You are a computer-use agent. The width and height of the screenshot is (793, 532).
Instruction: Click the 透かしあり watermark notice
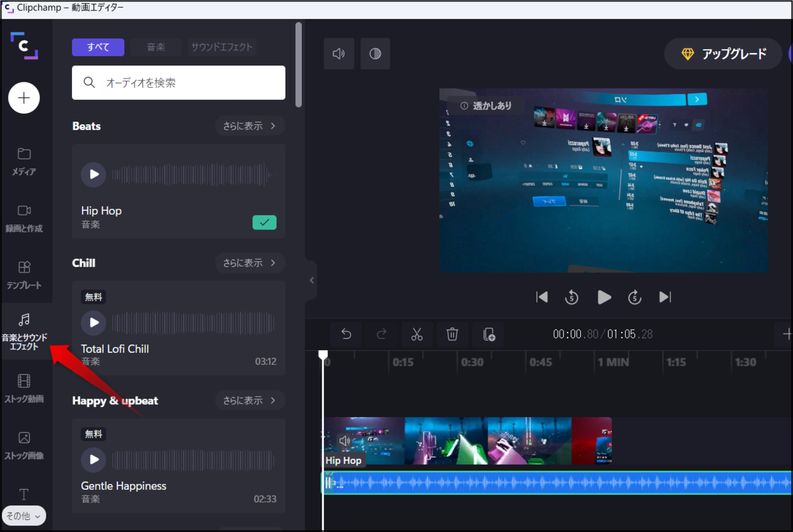tap(485, 105)
